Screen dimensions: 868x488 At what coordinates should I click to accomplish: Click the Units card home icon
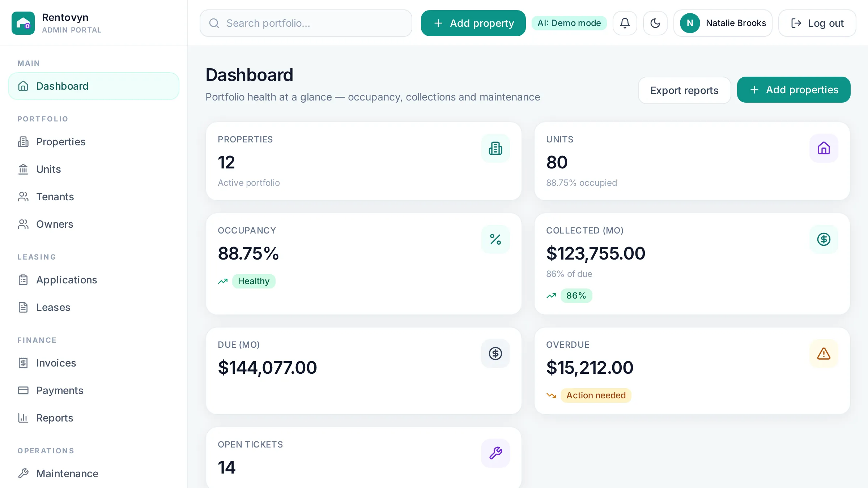tap(824, 148)
